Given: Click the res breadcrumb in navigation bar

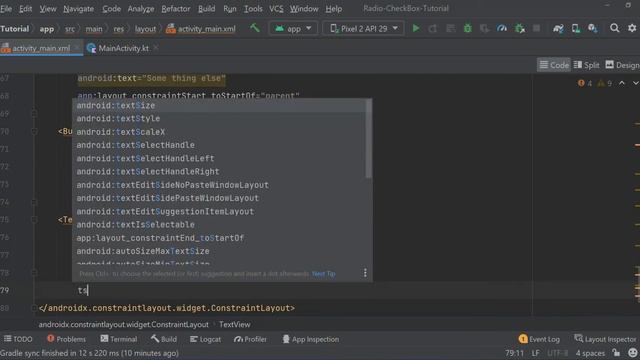Looking at the screenshot, I should 118,29.
